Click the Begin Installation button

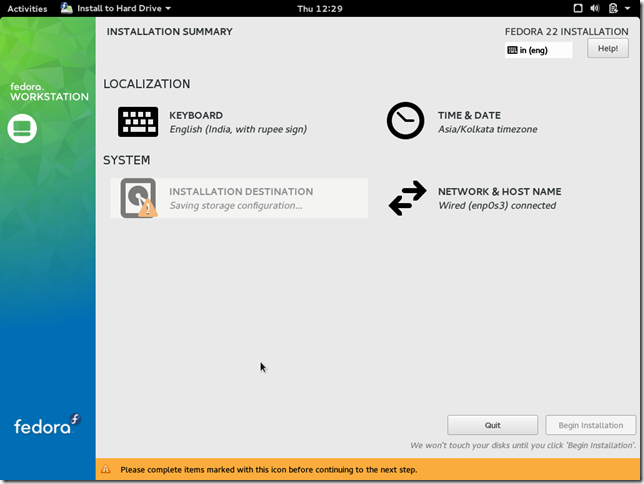click(x=591, y=425)
